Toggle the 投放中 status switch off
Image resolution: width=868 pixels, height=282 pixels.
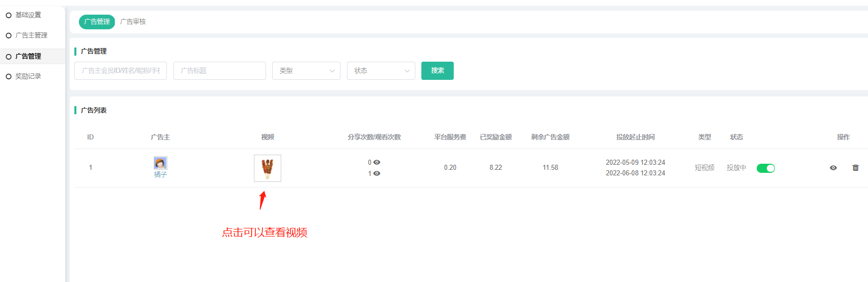(x=766, y=168)
